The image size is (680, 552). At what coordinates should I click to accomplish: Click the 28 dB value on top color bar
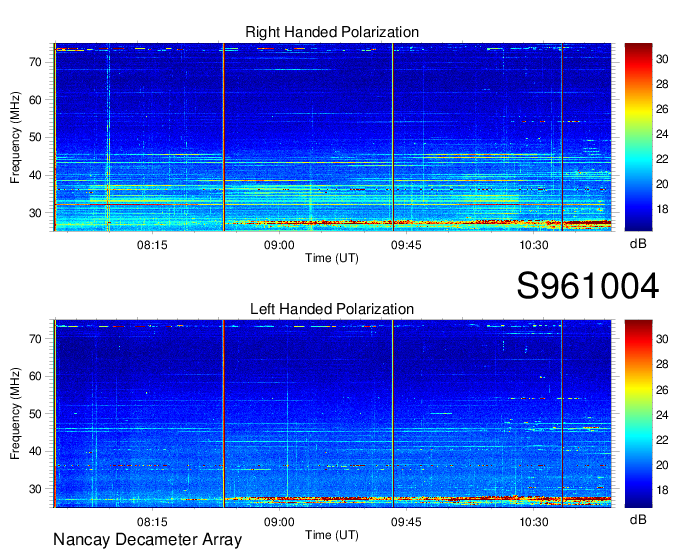[662, 84]
